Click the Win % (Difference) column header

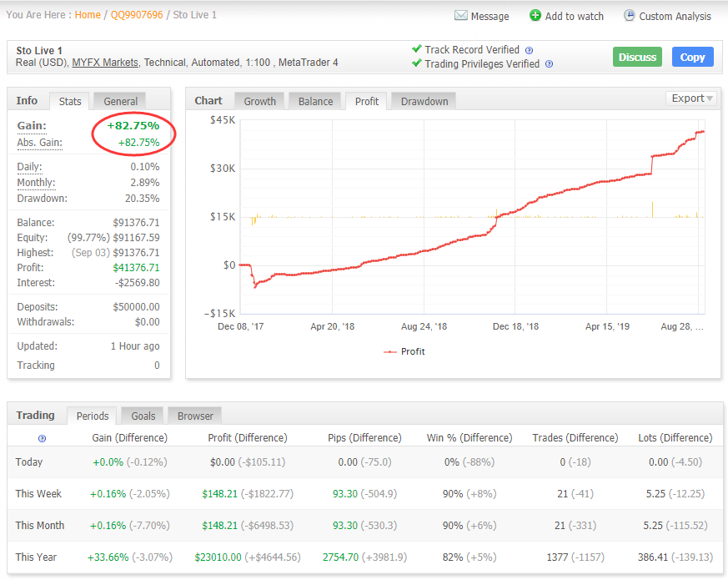(469, 438)
